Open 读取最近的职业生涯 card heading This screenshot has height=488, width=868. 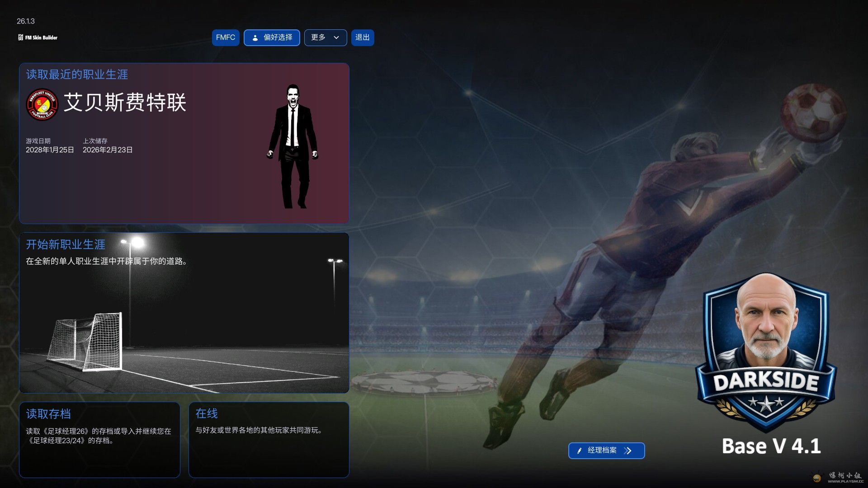(x=77, y=75)
